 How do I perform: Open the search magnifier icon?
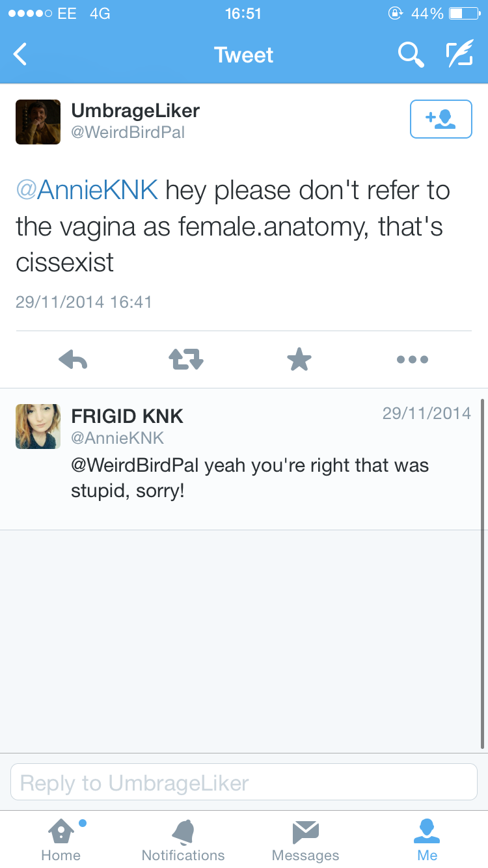pos(411,55)
